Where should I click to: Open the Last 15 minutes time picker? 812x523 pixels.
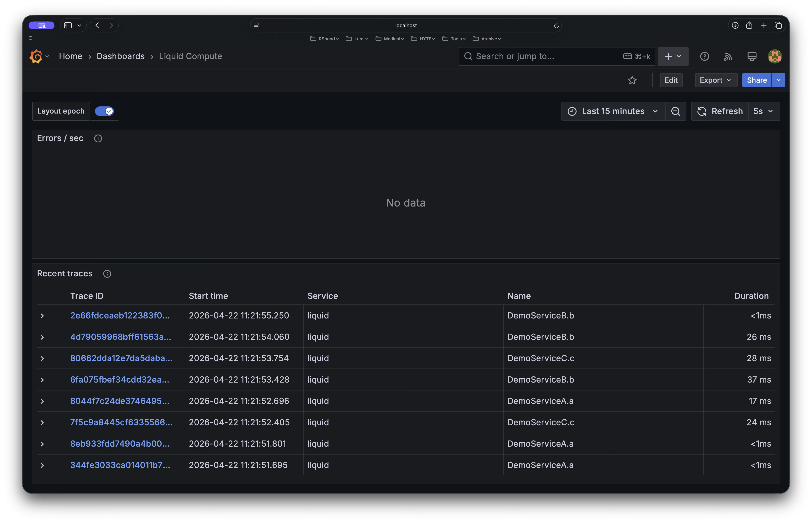613,111
